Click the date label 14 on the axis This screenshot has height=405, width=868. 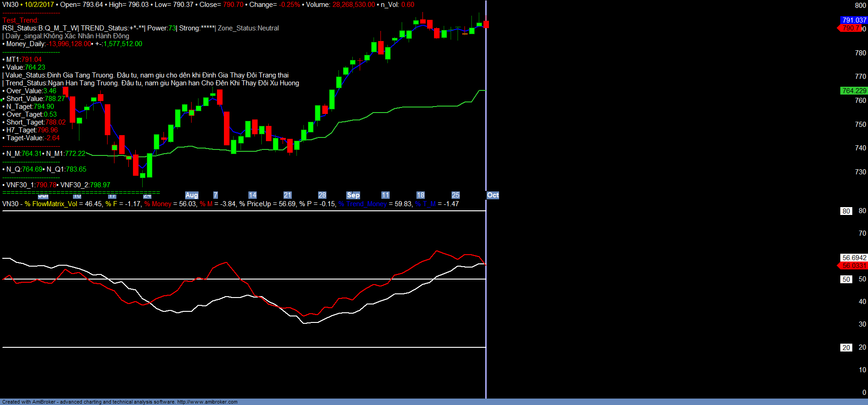pos(252,195)
